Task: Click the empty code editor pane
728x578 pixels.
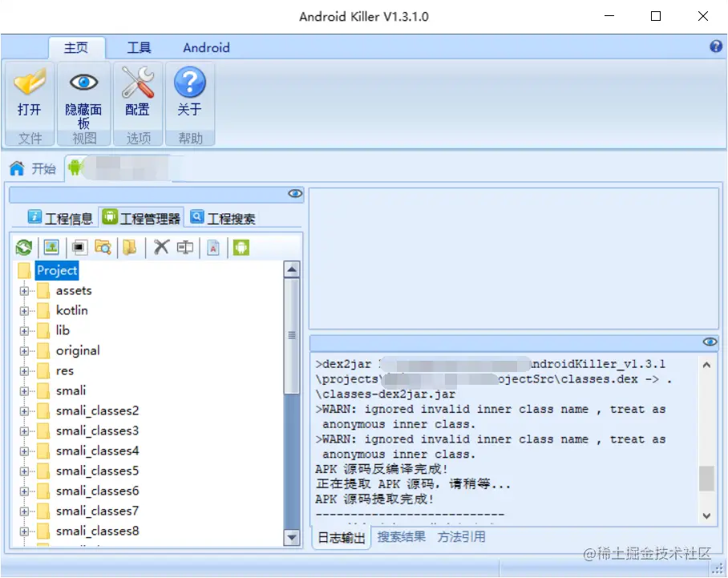Action: point(514,259)
